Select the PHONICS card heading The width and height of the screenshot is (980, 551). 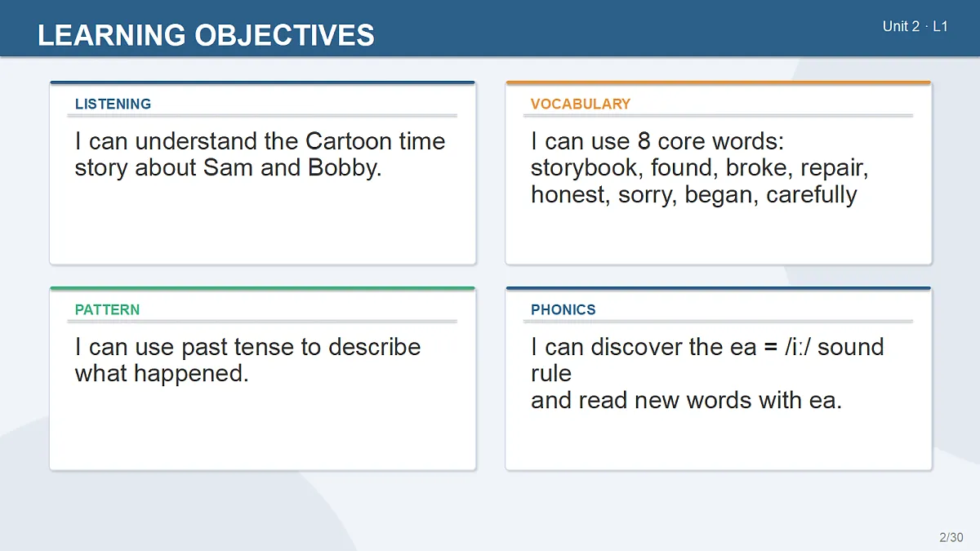563,309
